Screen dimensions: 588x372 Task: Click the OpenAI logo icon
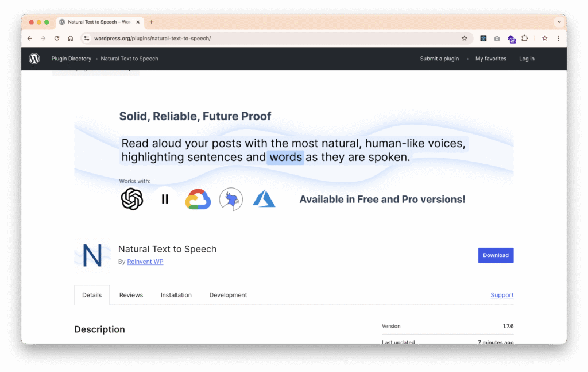point(132,199)
